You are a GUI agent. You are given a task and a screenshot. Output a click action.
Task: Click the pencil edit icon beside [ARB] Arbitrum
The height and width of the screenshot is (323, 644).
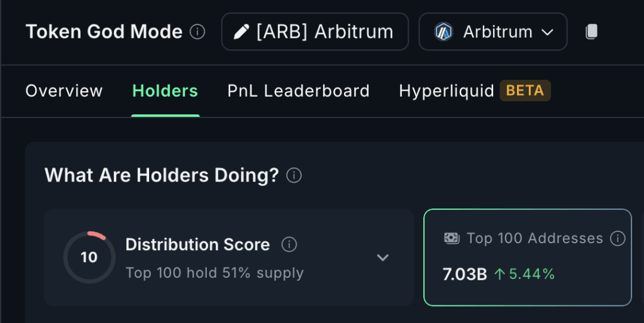coord(241,31)
